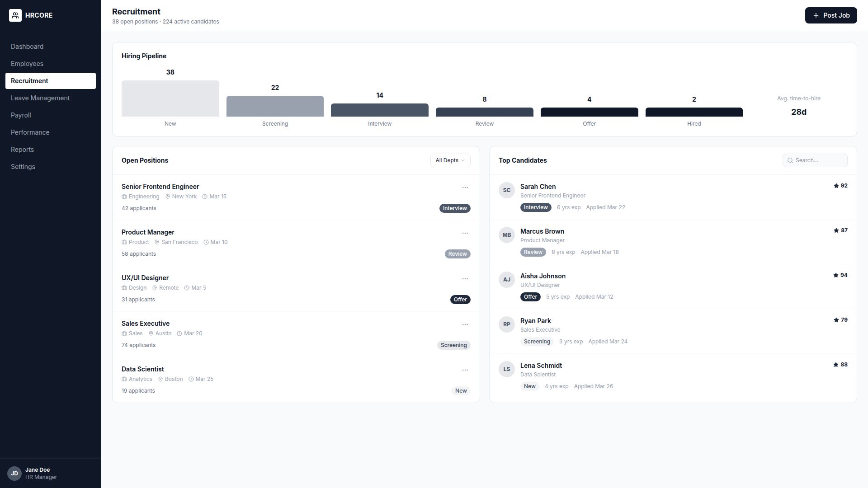This screenshot has width=868, height=488.
Task: Open the Product Manager position title
Action: pos(148,232)
